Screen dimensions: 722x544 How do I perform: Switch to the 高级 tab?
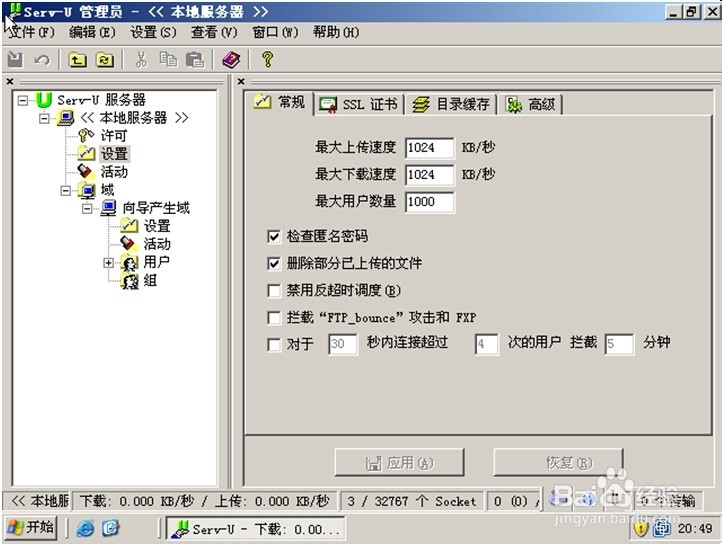pyautogui.click(x=530, y=105)
